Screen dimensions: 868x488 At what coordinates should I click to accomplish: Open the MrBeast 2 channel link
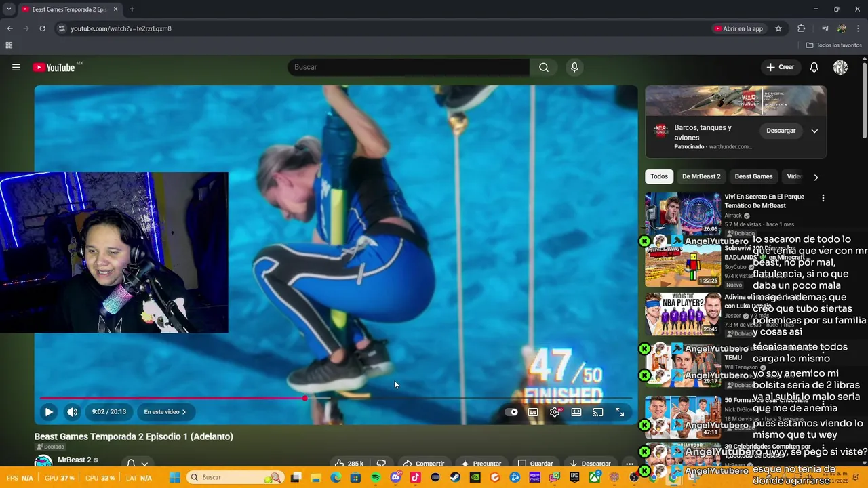pos(74,460)
